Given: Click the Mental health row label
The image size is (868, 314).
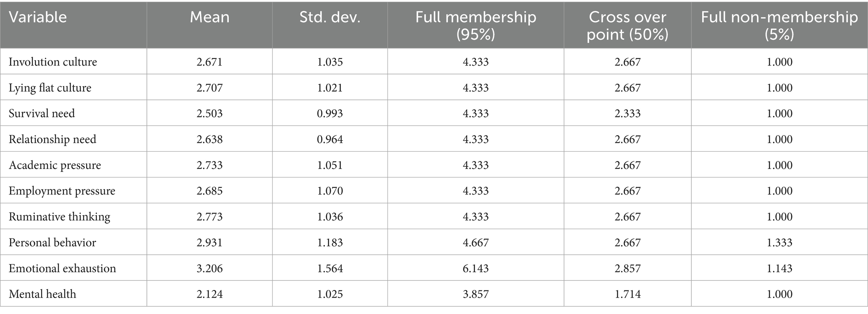Looking at the screenshot, I should click(42, 294).
